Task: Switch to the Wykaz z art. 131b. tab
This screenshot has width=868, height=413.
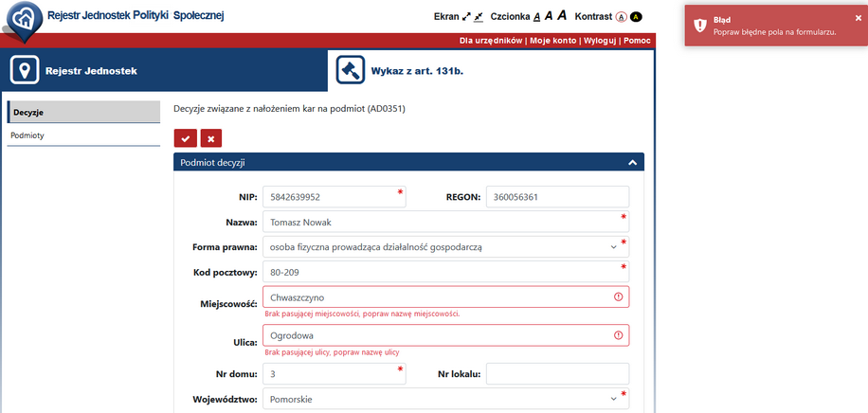Action: pyautogui.click(x=491, y=70)
